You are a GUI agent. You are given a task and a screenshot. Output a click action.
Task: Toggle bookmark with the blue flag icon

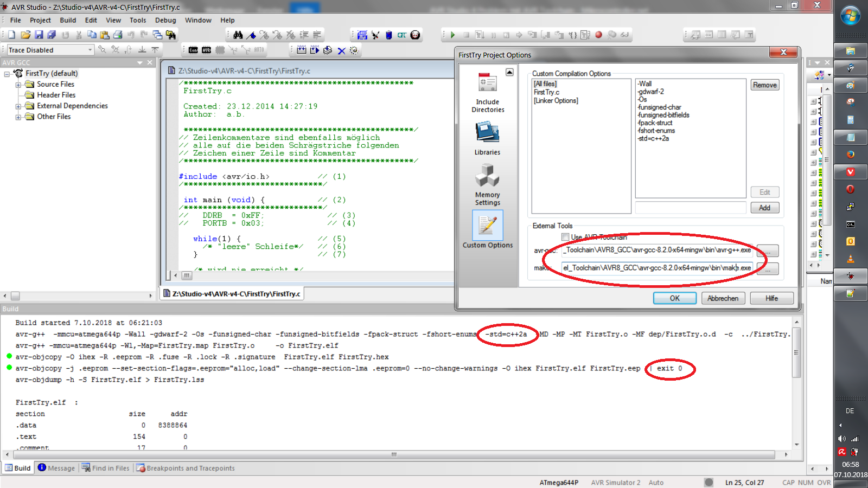pyautogui.click(x=251, y=35)
